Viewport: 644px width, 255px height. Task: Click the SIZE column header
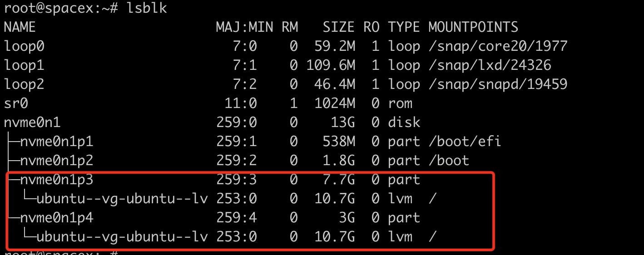338,27
